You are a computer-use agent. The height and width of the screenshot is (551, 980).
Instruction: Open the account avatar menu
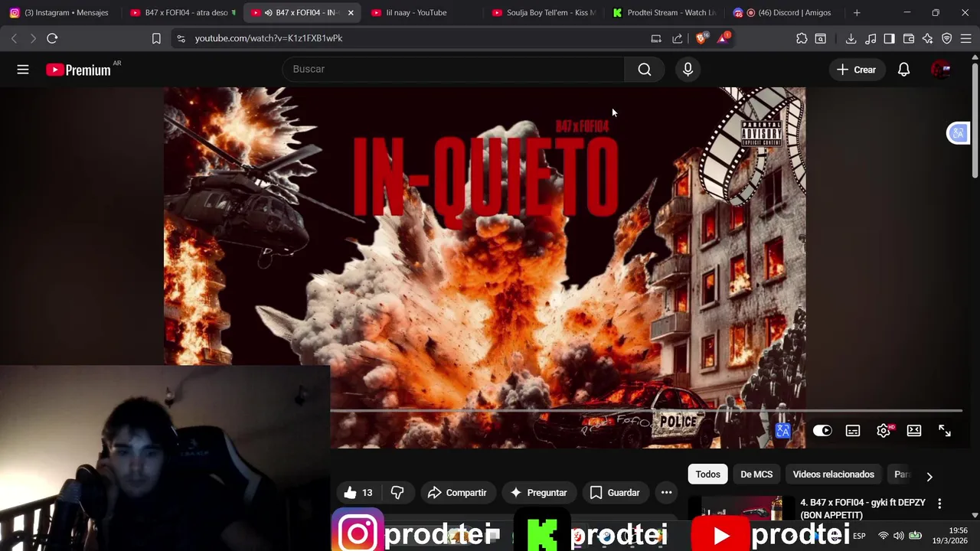(x=940, y=70)
